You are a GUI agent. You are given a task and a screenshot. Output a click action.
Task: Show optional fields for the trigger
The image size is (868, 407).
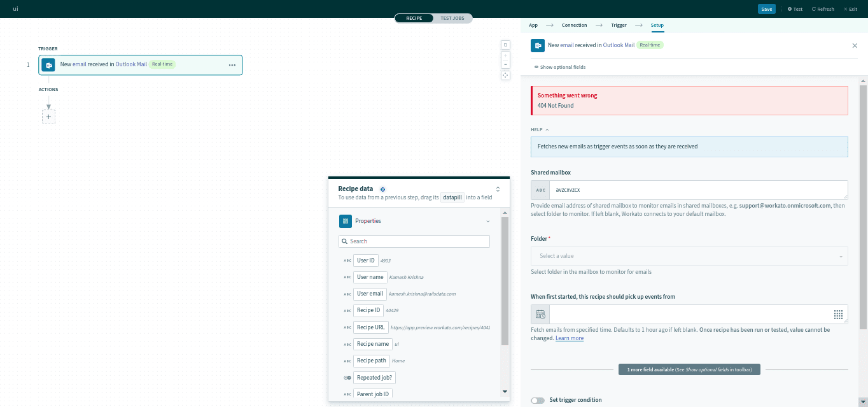click(x=558, y=66)
